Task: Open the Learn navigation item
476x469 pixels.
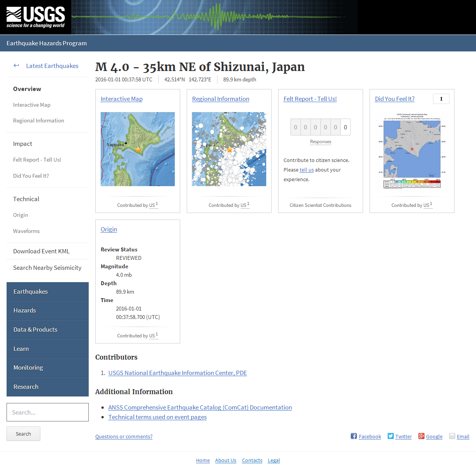Action: [x=48, y=349]
